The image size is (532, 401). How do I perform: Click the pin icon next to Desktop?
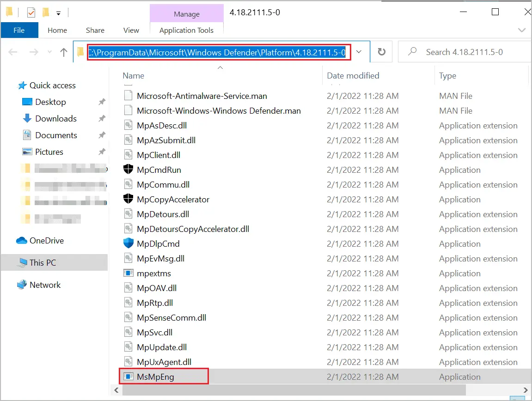coord(102,102)
